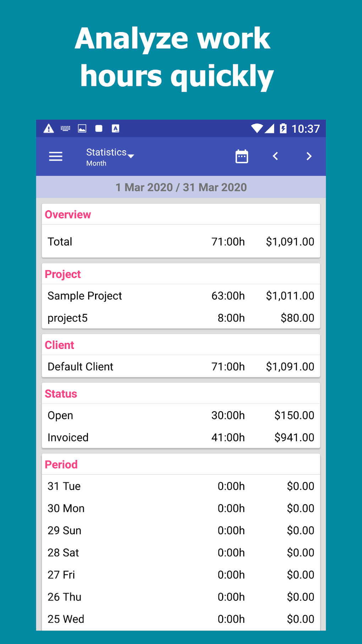The image size is (362, 644).
Task: Collapse the Period section
Action: (61, 464)
